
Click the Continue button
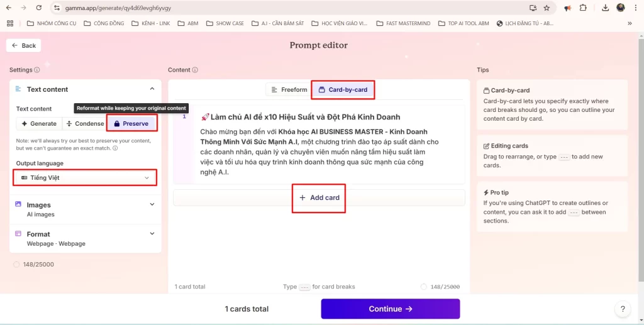(x=390, y=309)
